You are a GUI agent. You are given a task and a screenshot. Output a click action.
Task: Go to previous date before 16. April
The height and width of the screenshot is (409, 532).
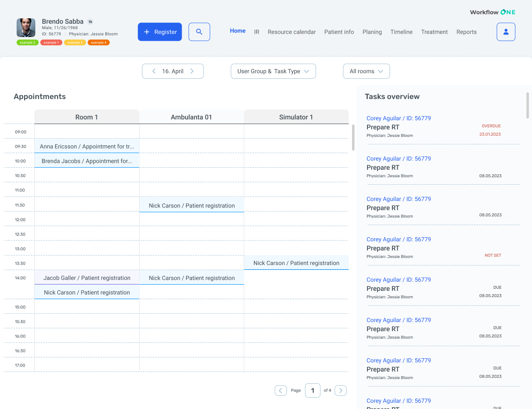tap(154, 71)
